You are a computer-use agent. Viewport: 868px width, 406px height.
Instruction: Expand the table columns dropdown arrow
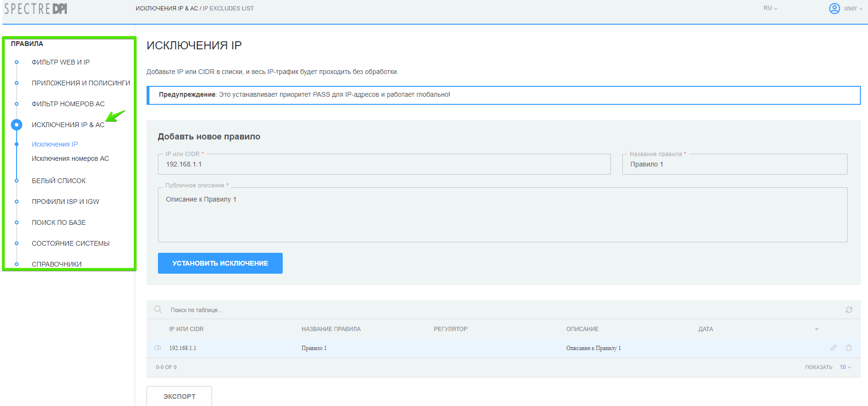(817, 329)
